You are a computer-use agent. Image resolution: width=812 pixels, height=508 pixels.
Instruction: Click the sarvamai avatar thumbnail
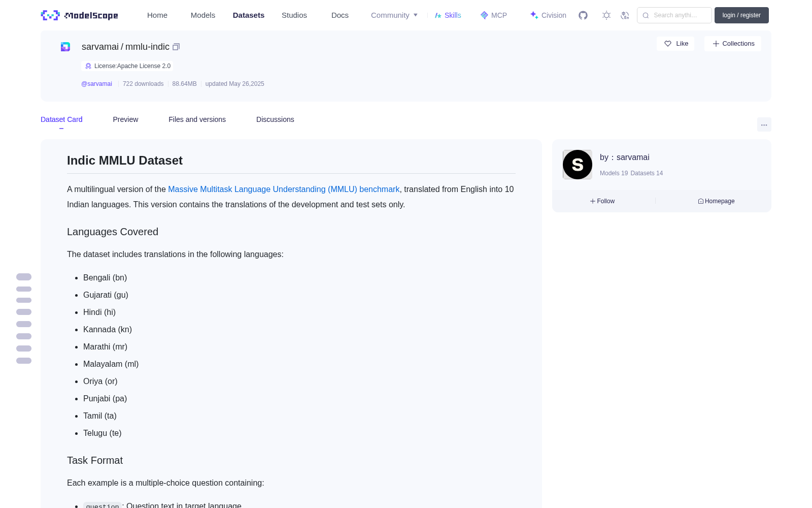[578, 165]
